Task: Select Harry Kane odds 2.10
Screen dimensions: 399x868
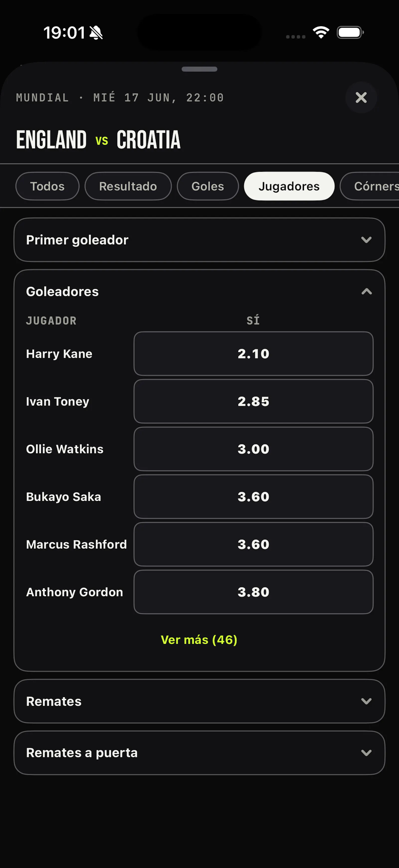Action: 254,354
